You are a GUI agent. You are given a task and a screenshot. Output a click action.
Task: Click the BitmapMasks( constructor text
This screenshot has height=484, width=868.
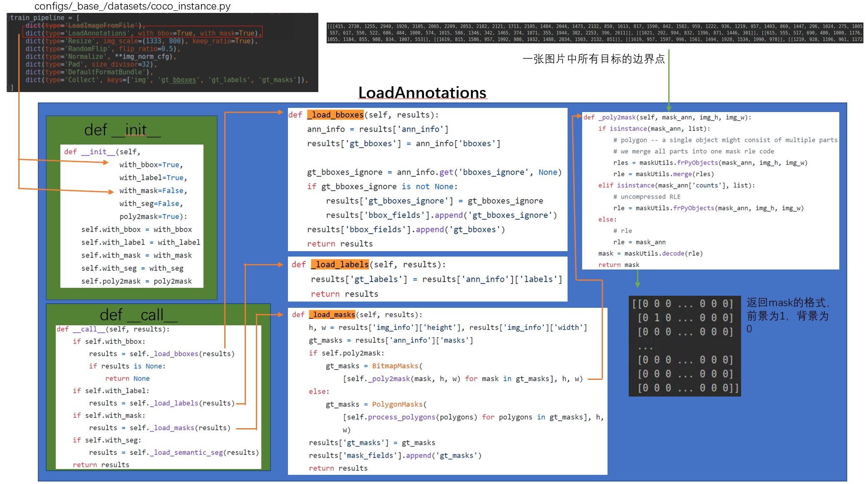click(397, 366)
